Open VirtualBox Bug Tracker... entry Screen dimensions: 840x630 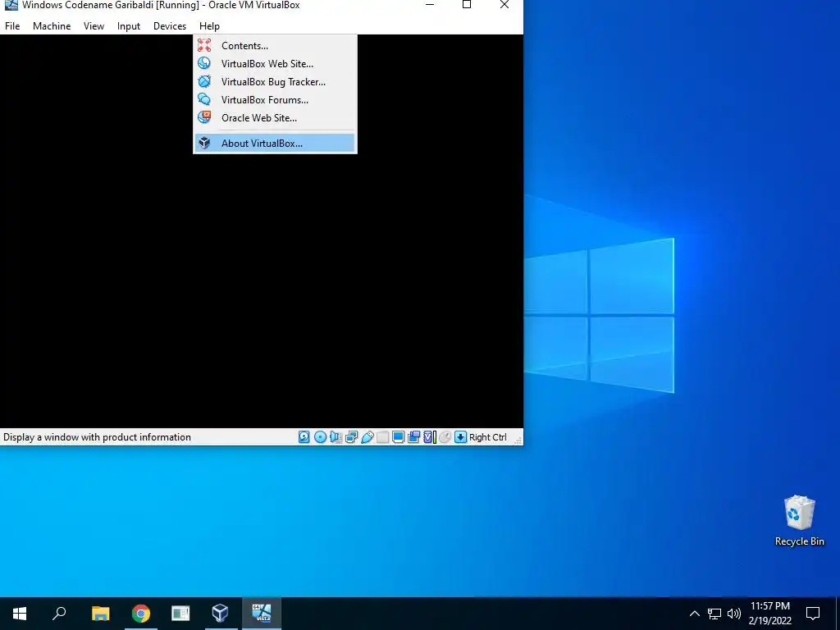(x=275, y=82)
